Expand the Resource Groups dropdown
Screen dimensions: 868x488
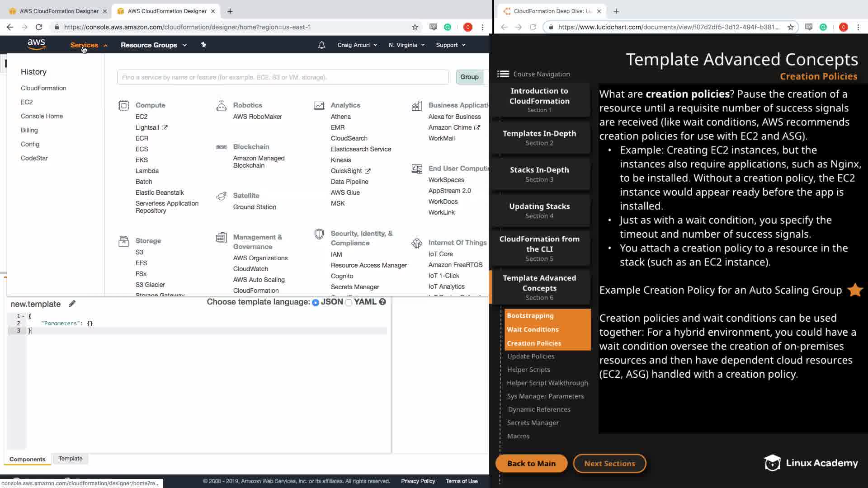click(x=153, y=45)
